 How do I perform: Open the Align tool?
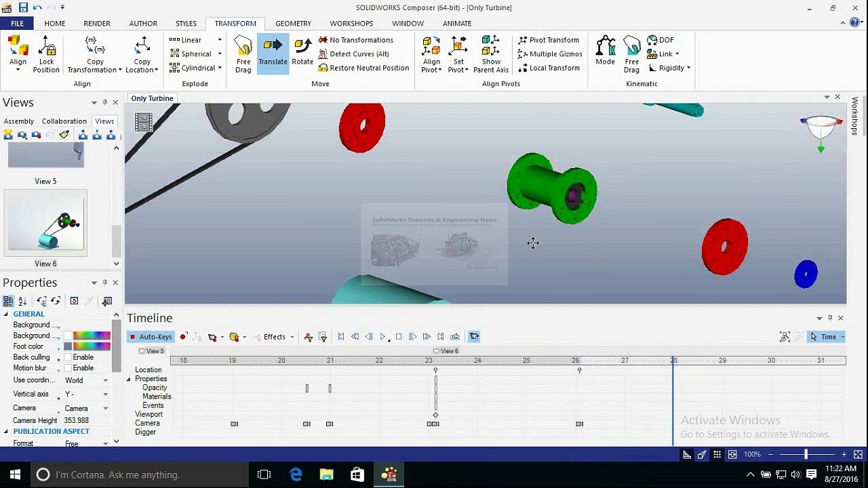tap(18, 54)
